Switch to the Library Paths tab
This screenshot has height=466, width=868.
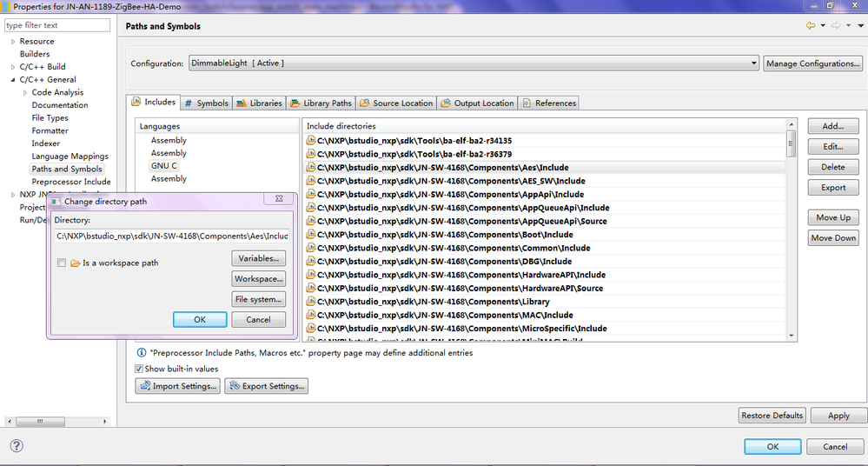click(321, 103)
